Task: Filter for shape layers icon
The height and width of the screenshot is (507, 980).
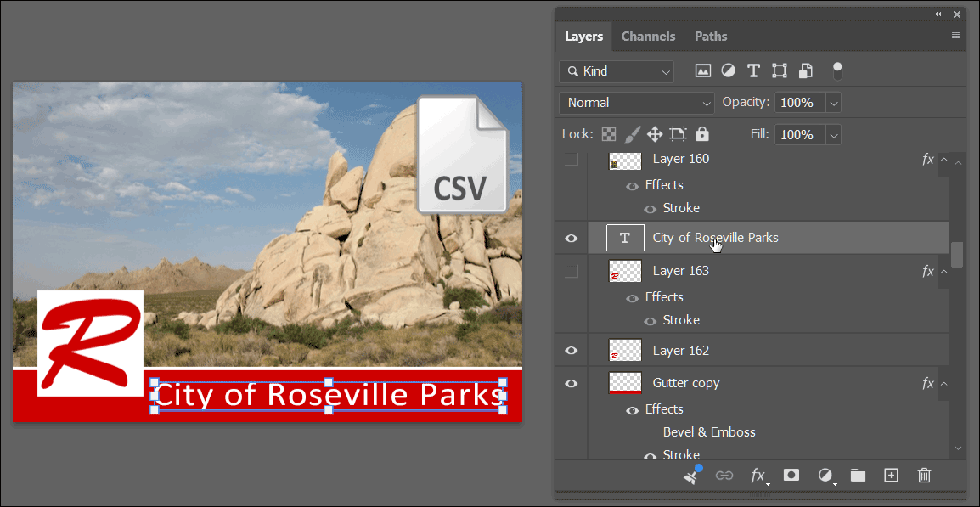Action: pos(780,70)
